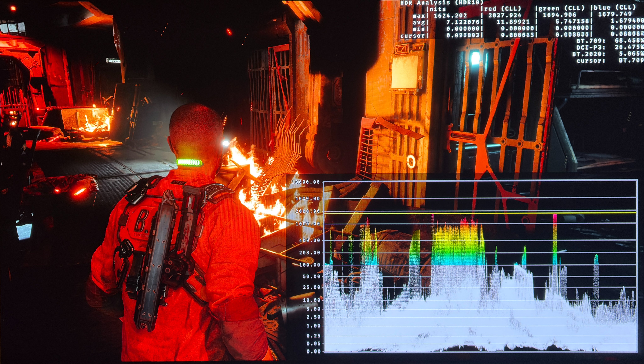Select max blue value 1679.749
Screen dimensions: 644x364
(615, 14)
